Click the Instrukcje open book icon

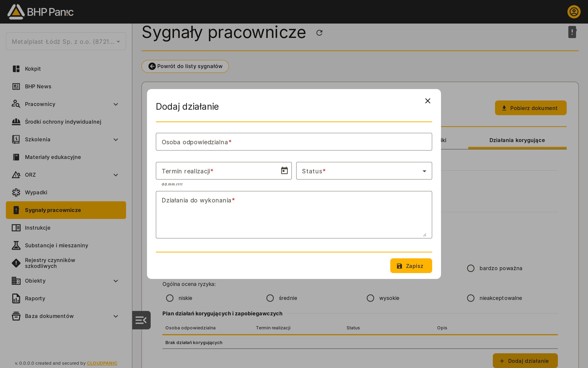16,228
